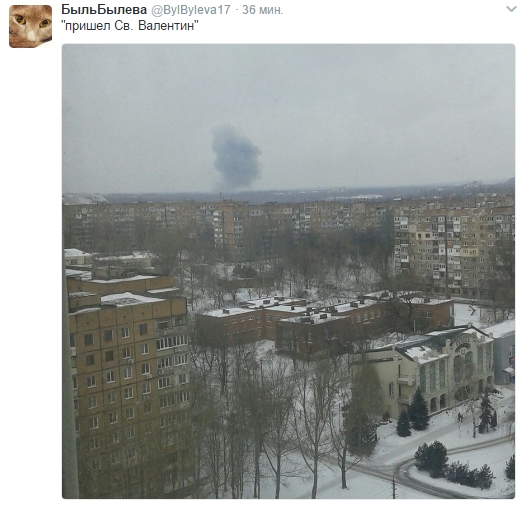Click the low brick building with snowy roof
The width and height of the screenshot is (524, 505).
291,326
